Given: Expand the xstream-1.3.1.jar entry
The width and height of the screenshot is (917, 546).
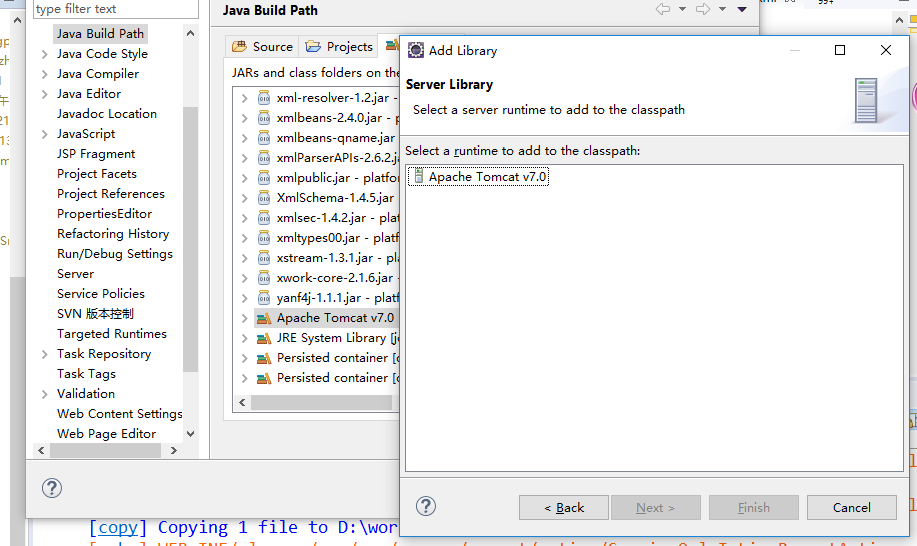Looking at the screenshot, I should pos(244,258).
